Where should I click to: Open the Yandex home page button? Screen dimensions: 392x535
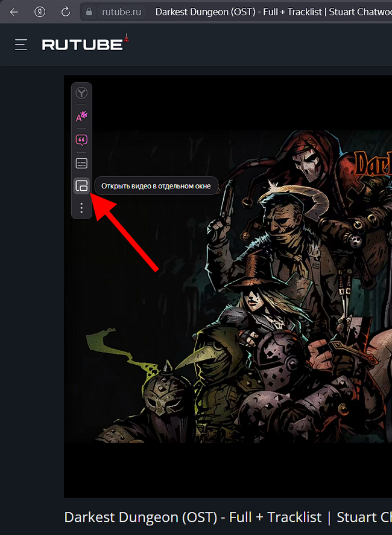click(40, 12)
